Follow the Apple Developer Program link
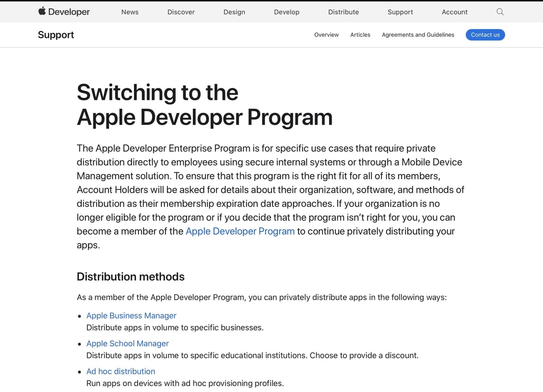The height and width of the screenshot is (392, 543). [x=240, y=231]
